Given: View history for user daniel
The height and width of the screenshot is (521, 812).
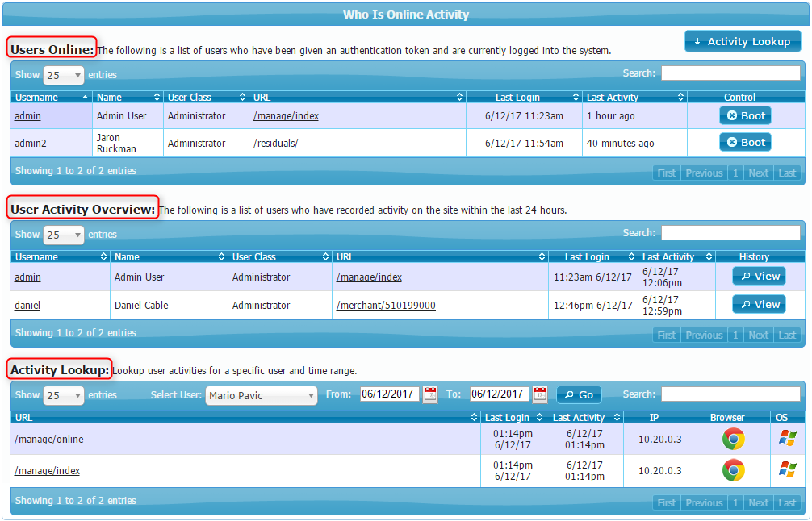Looking at the screenshot, I should [759, 304].
